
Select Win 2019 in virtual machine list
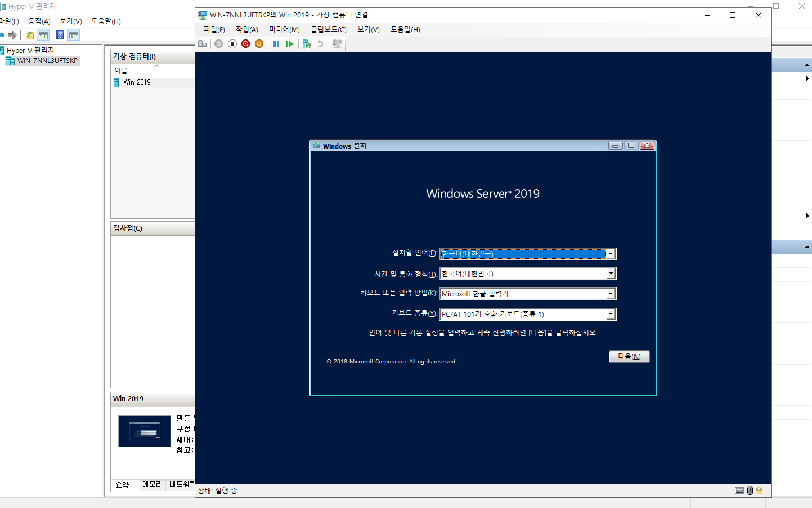(x=137, y=83)
